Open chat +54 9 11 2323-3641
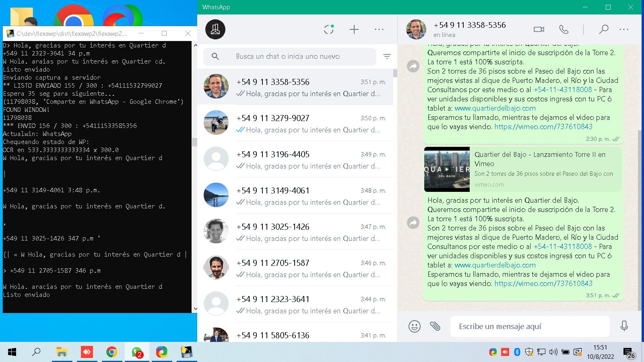Image resolution: width=644 pixels, height=362 pixels. pyautogui.click(x=295, y=304)
